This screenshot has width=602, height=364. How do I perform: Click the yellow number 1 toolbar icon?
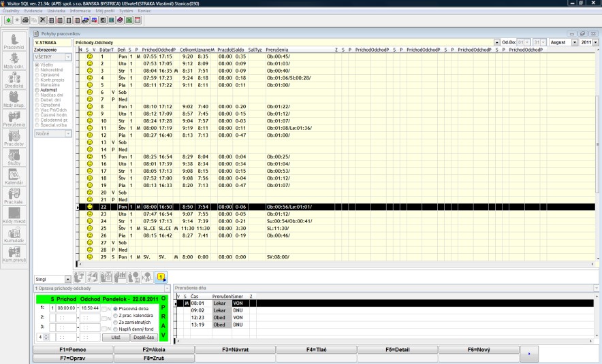click(x=161, y=278)
